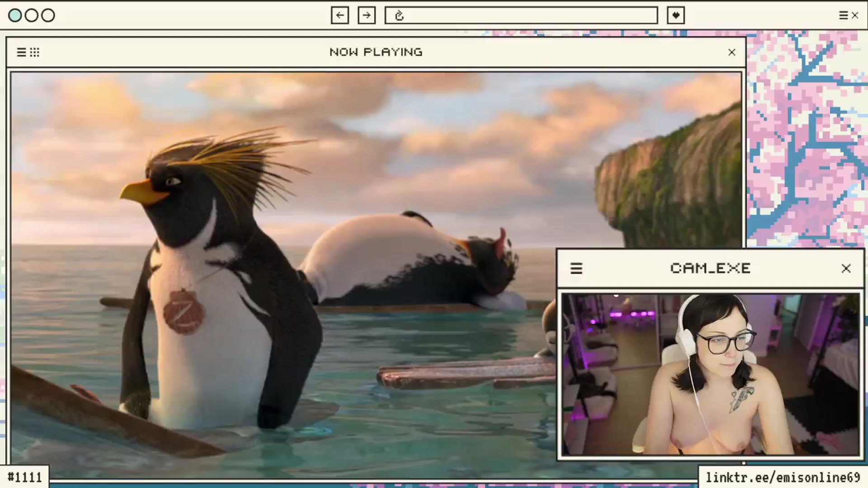This screenshot has width=868, height=488.
Task: Click the forward arrow navigation button
Action: [367, 15]
